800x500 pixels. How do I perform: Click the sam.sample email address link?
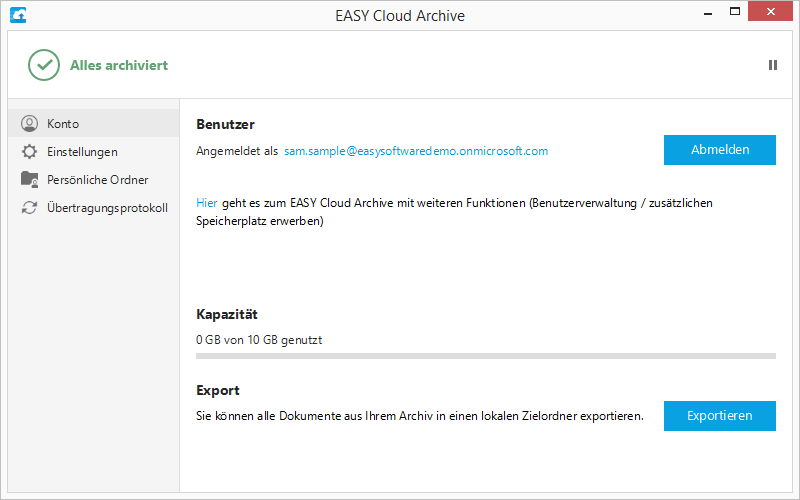pos(416,151)
